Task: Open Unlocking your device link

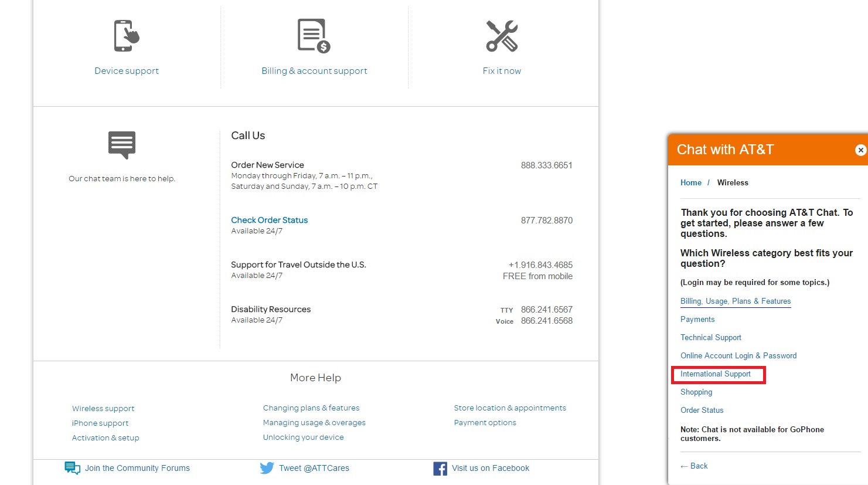Action: (x=303, y=437)
